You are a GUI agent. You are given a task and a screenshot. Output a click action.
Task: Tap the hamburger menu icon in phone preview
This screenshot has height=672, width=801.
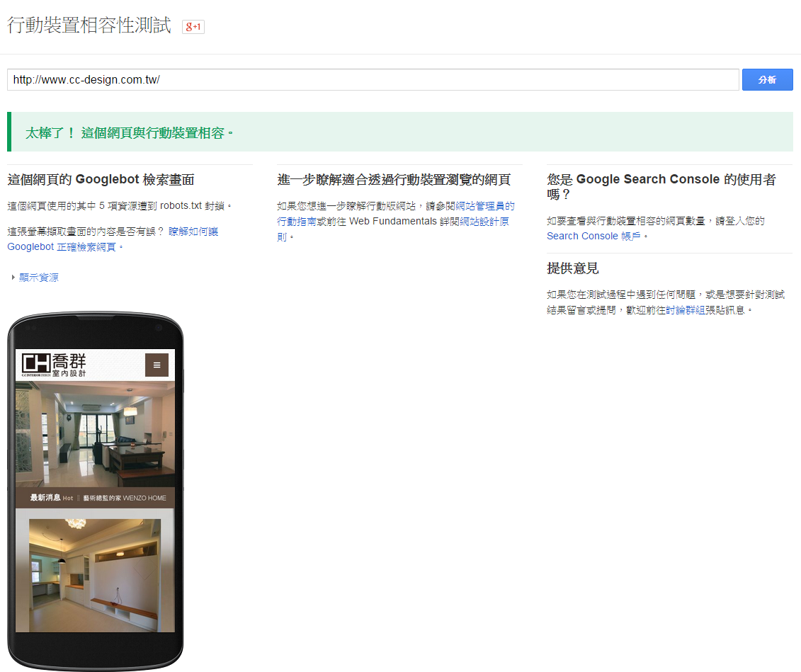[x=157, y=365]
